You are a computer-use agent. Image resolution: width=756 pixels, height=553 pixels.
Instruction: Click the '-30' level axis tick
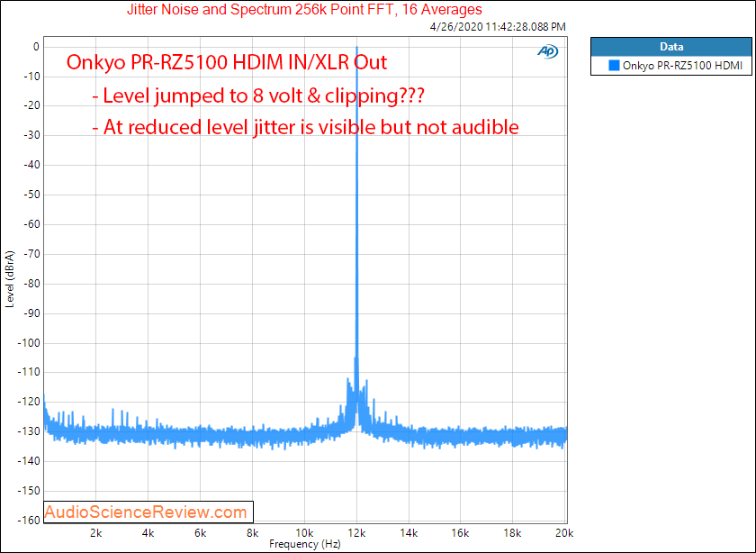(x=31, y=136)
